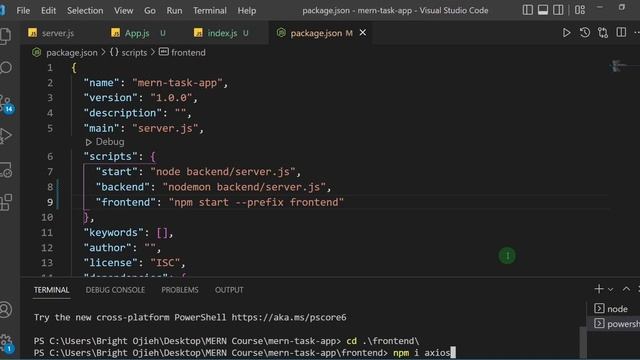The width and height of the screenshot is (640, 360).
Task: Open the Edit menu
Action: tap(48, 11)
